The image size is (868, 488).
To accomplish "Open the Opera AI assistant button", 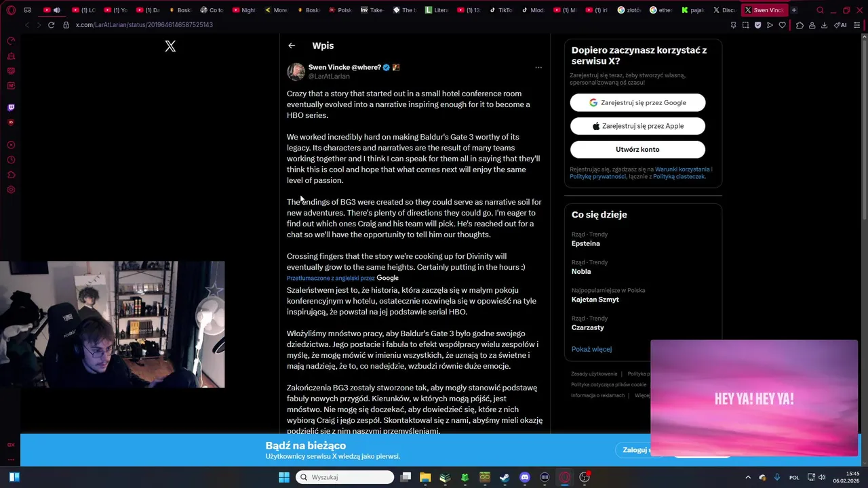I will pos(840,25).
